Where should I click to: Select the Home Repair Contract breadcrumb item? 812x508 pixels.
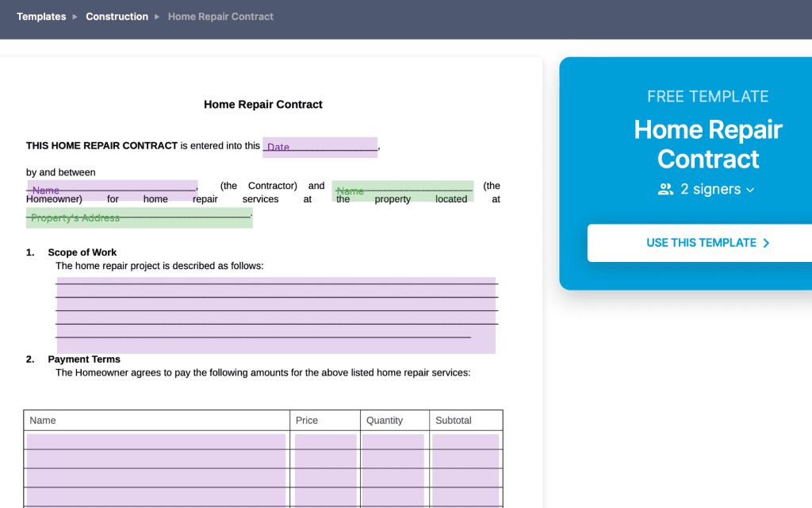click(x=220, y=17)
